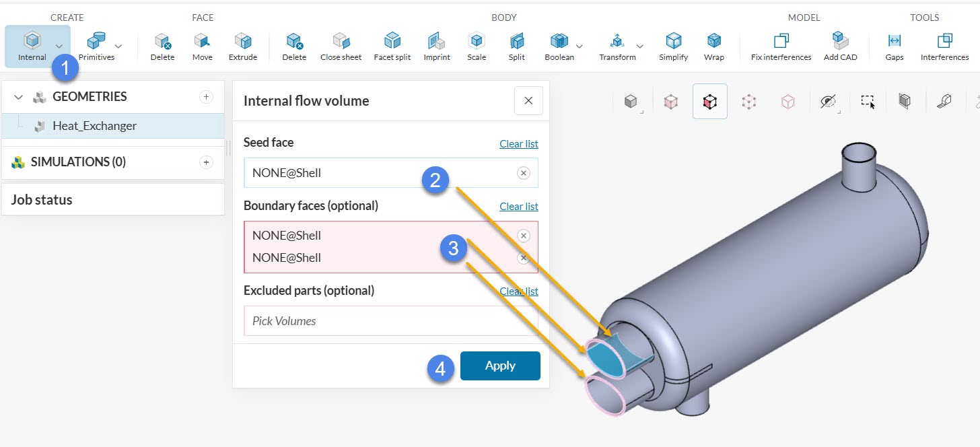Clear list for Boundary faces
The height and width of the screenshot is (447, 980).
coord(518,207)
